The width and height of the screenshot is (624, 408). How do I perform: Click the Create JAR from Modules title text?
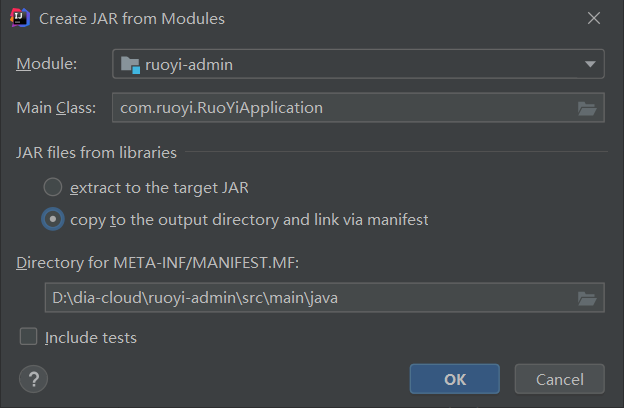(x=132, y=18)
